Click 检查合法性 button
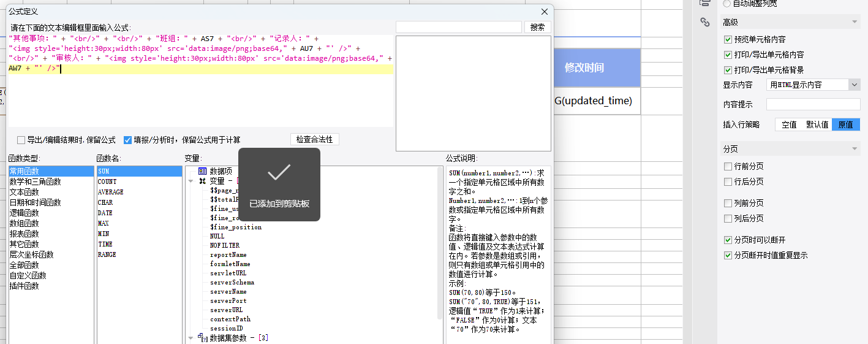The width and height of the screenshot is (868, 344). (x=314, y=140)
